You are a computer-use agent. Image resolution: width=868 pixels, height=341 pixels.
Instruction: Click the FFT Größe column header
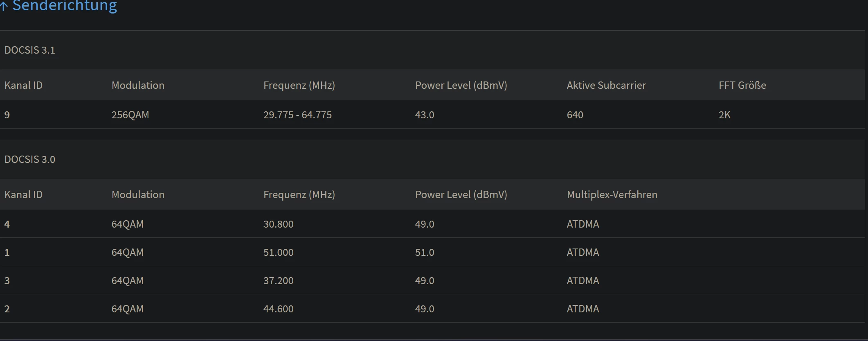(x=742, y=85)
